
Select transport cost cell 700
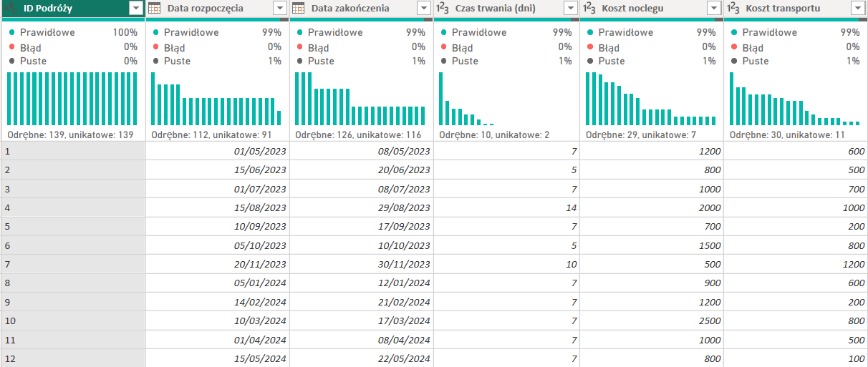click(x=796, y=189)
